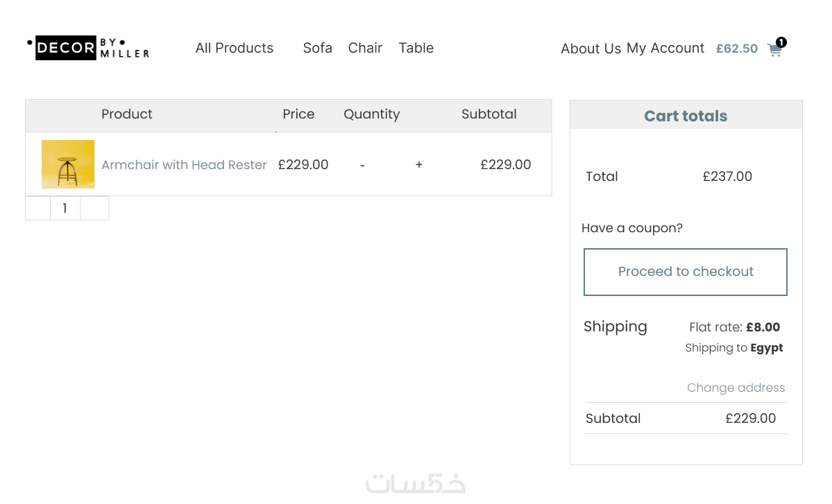Viewport: 832px width, 504px height.
Task: Click the armchair product thumbnail
Action: click(68, 164)
